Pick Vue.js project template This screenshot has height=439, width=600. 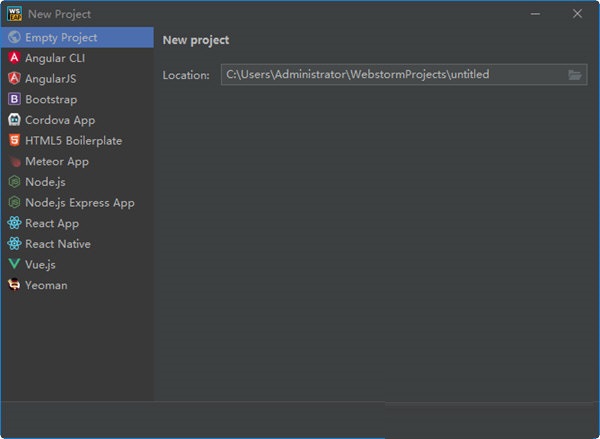point(77,265)
